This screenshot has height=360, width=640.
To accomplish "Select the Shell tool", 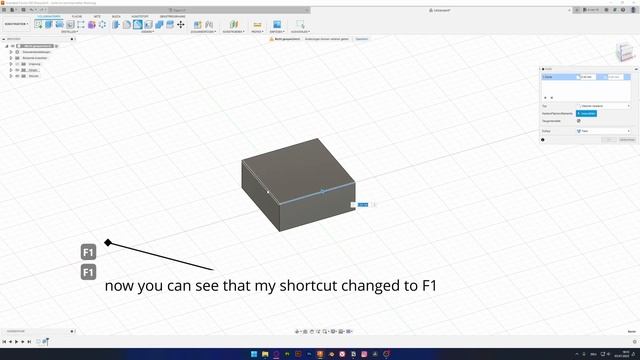I will 148,24.
